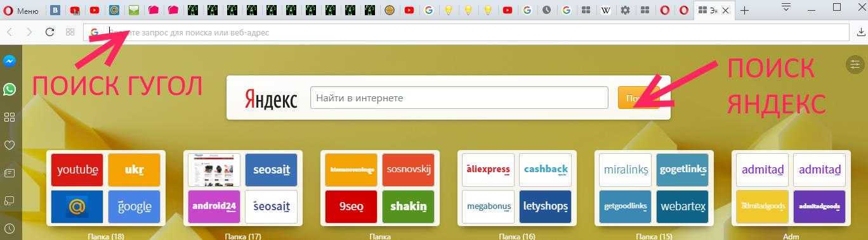
Task: Open the yellow admitadgoods tile
Action: click(x=762, y=206)
